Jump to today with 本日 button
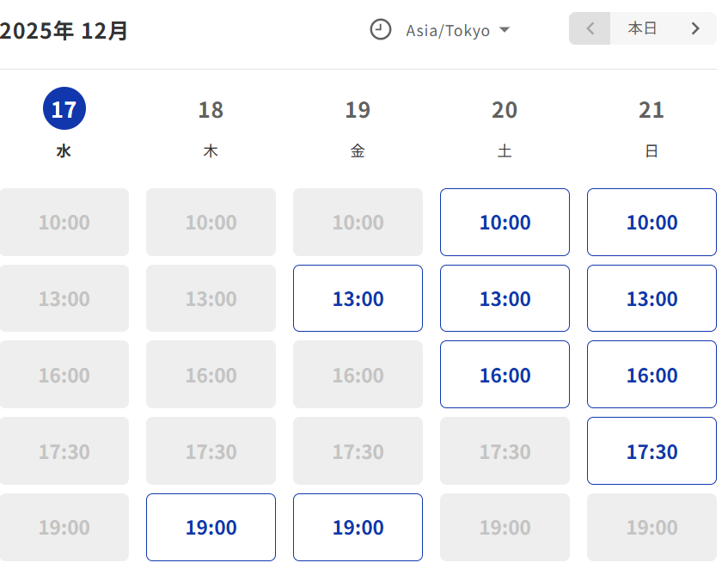This screenshot has width=728, height=575. (642, 28)
